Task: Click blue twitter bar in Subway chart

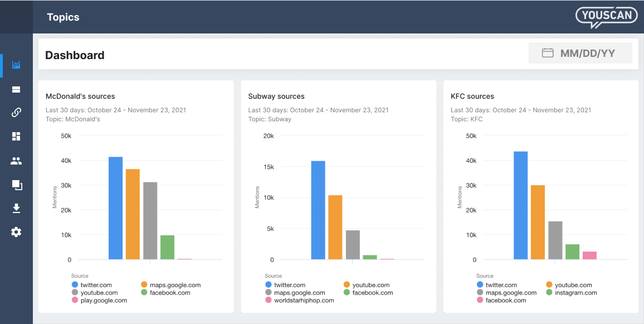Action: pyautogui.click(x=318, y=210)
